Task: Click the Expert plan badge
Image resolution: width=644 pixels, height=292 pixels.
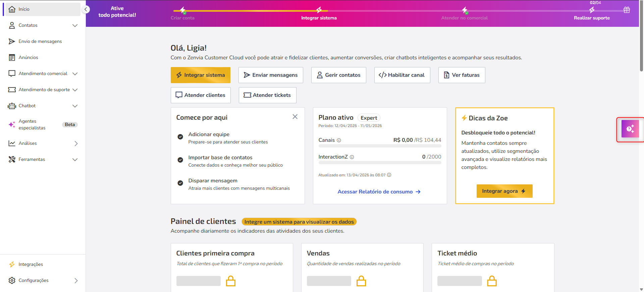Action: (x=369, y=118)
